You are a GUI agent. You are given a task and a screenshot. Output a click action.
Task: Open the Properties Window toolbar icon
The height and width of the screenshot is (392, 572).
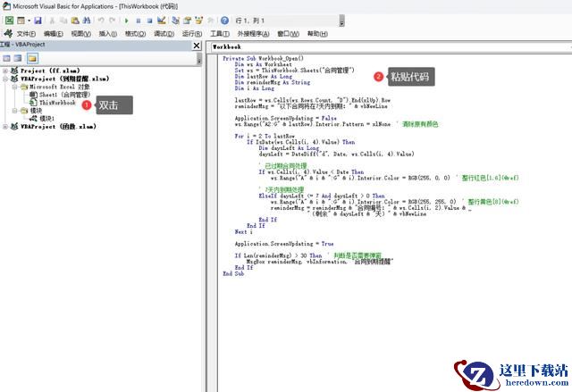(187, 21)
